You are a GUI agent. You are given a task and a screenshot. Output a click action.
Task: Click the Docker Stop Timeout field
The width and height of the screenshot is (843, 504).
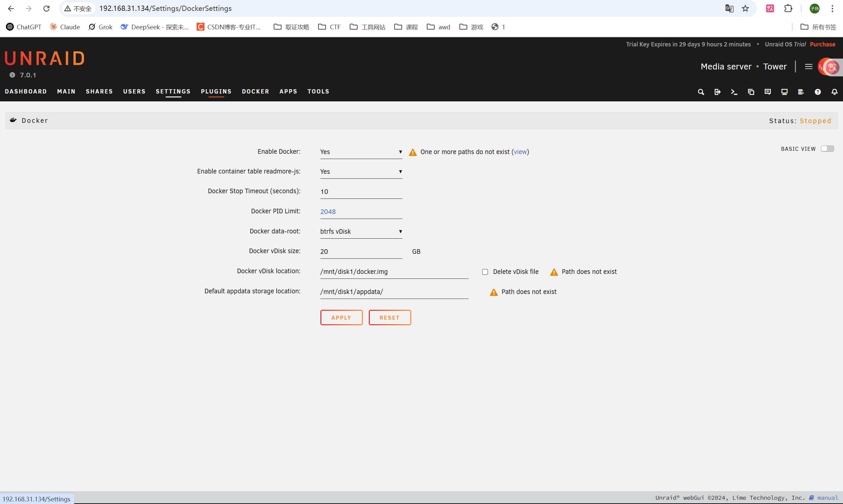tap(361, 192)
